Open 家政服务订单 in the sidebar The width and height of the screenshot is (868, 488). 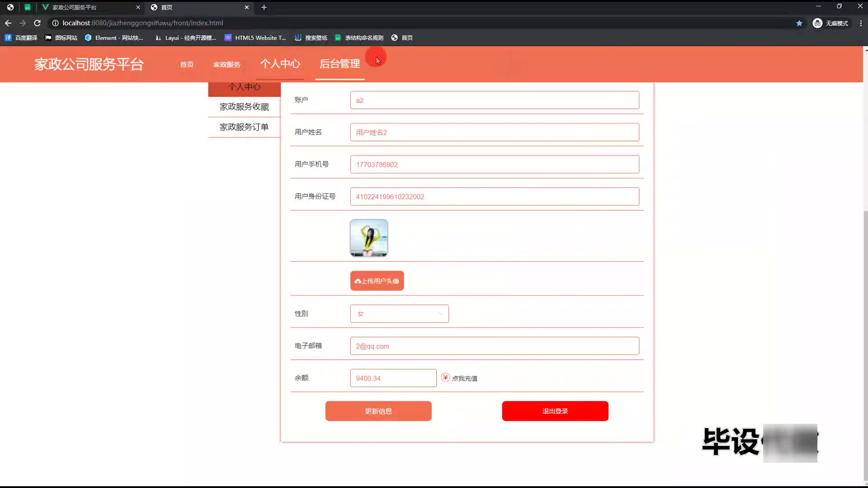coord(244,127)
